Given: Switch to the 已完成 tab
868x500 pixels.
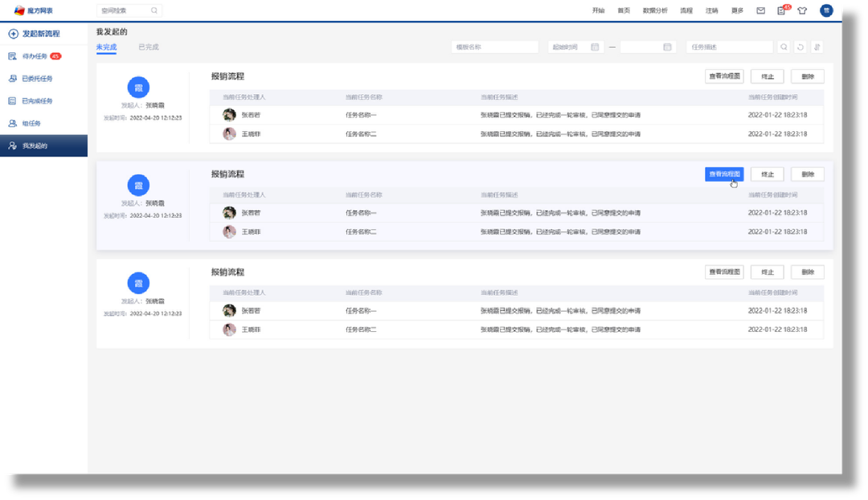Looking at the screenshot, I should [x=149, y=47].
